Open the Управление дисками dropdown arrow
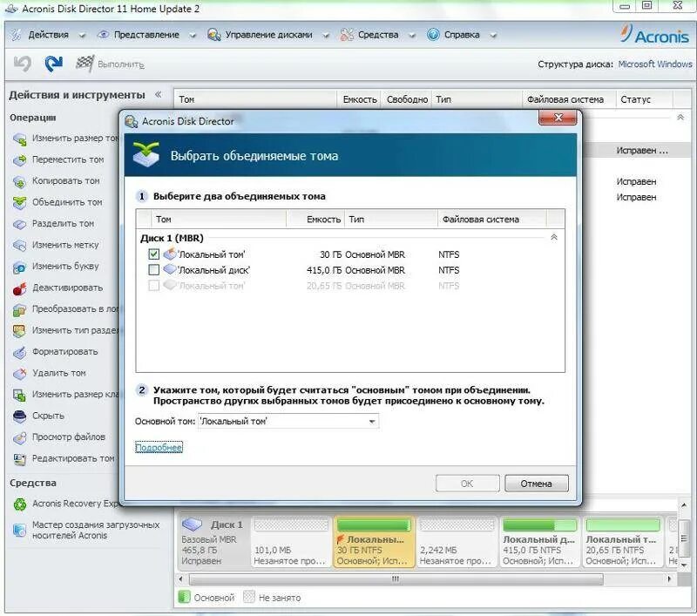The image size is (697, 616). point(326,36)
